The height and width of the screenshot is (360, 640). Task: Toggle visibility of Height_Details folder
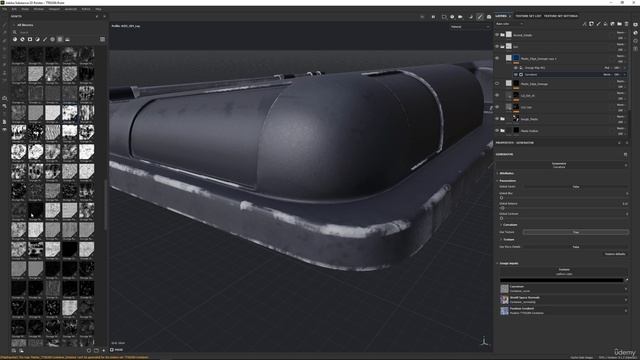tap(497, 119)
